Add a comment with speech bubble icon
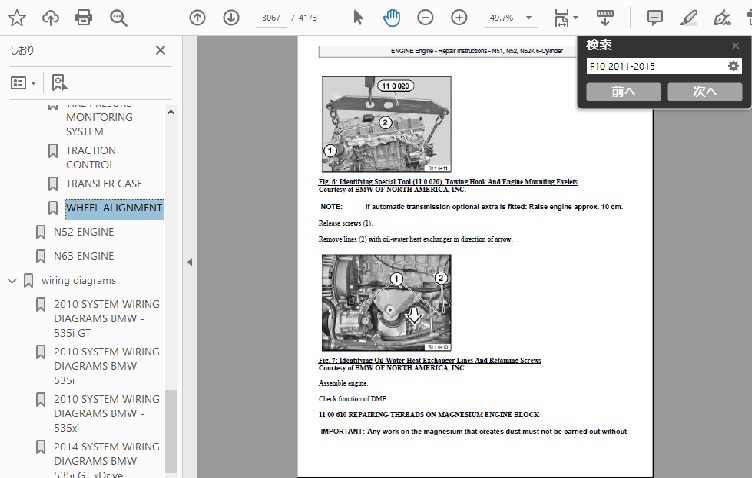This screenshot has height=478, width=752. [654, 17]
